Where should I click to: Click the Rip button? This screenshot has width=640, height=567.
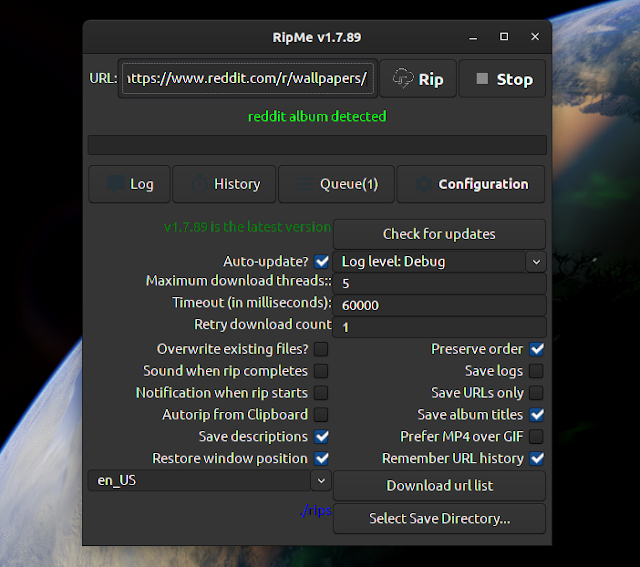click(418, 78)
